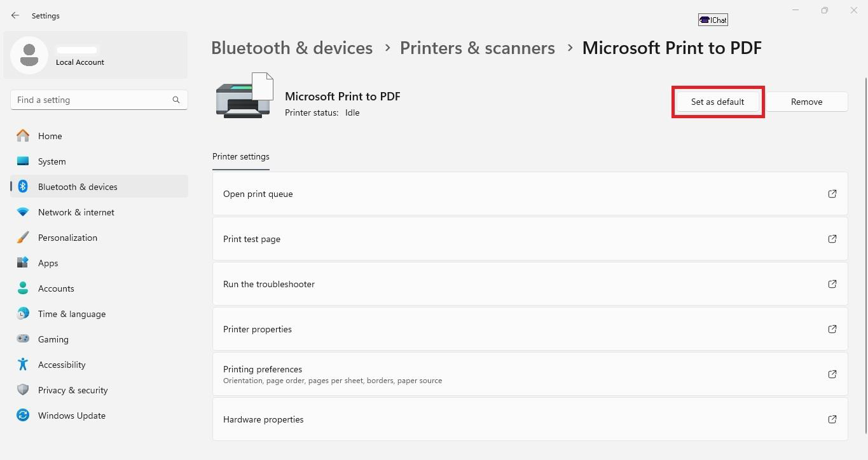Open Accessibility figure icon
This screenshot has width=868, height=460.
tap(23, 365)
